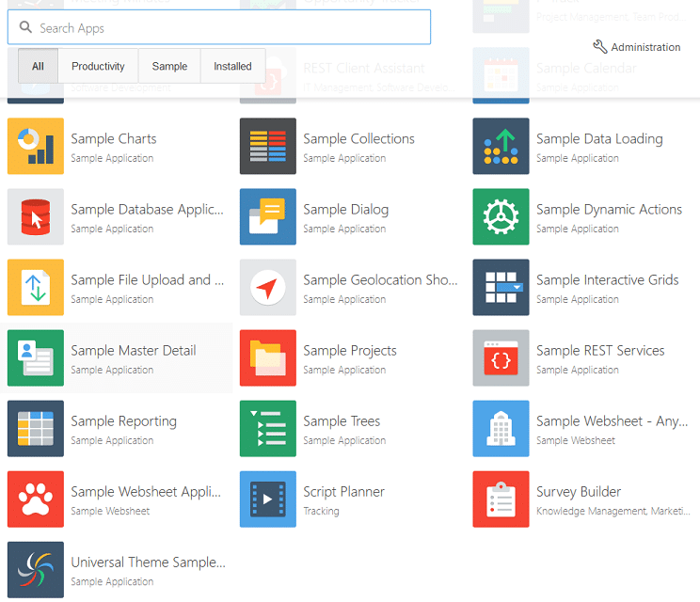This screenshot has height=602, width=700.
Task: Open the Sample Reporting table icon
Action: coord(36,428)
